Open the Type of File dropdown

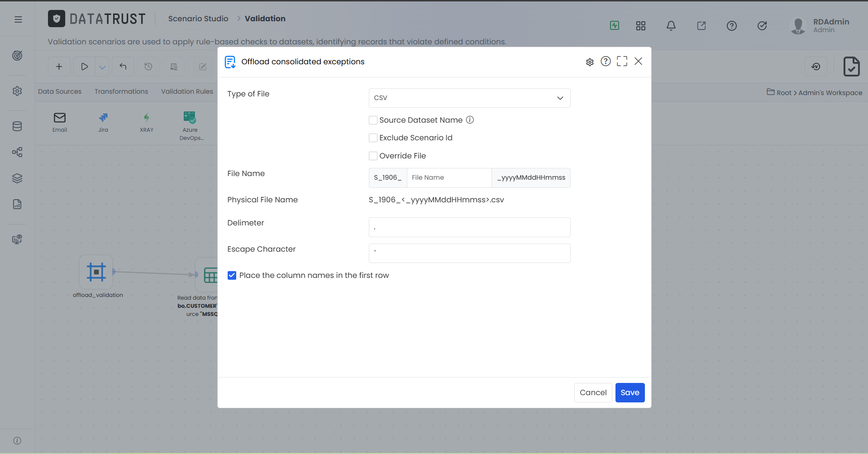(469, 98)
